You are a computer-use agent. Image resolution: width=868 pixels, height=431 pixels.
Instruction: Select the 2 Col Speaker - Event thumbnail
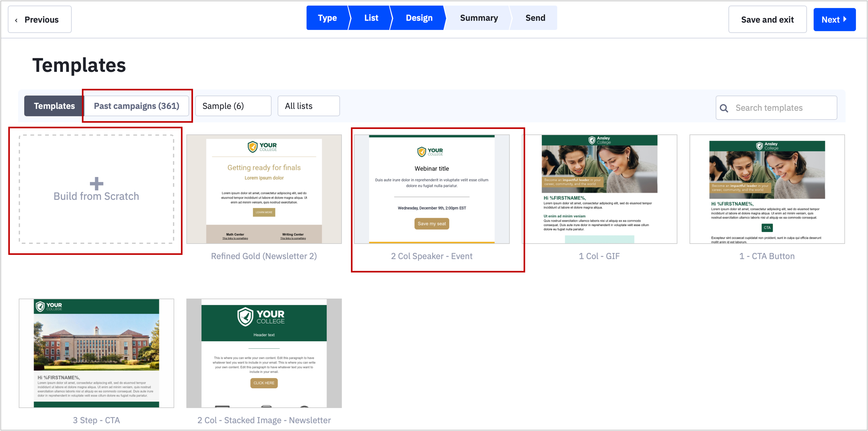(x=432, y=189)
